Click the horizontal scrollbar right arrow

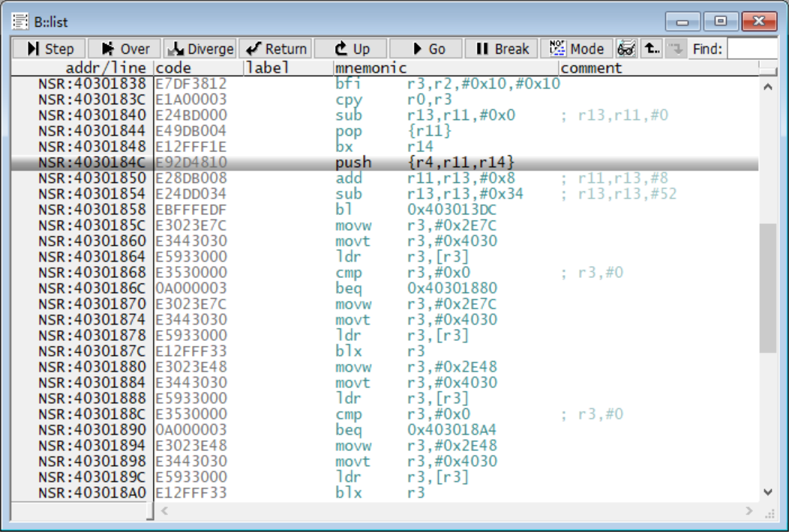click(748, 511)
